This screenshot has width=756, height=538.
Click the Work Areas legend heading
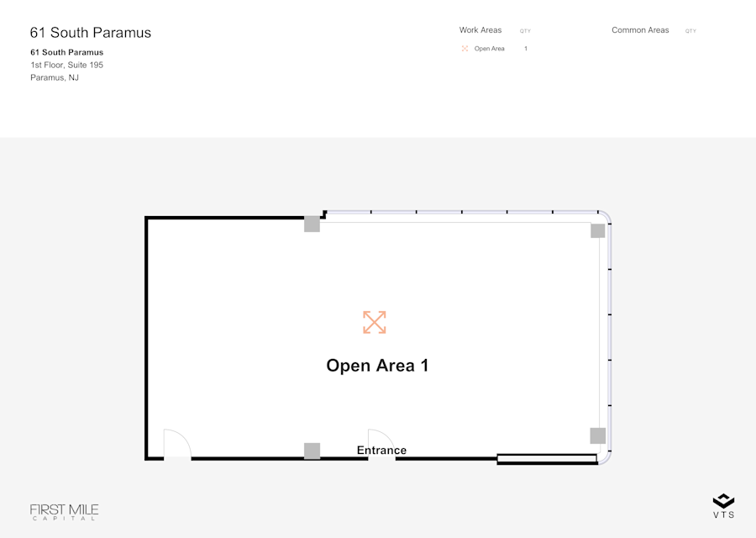click(x=480, y=30)
